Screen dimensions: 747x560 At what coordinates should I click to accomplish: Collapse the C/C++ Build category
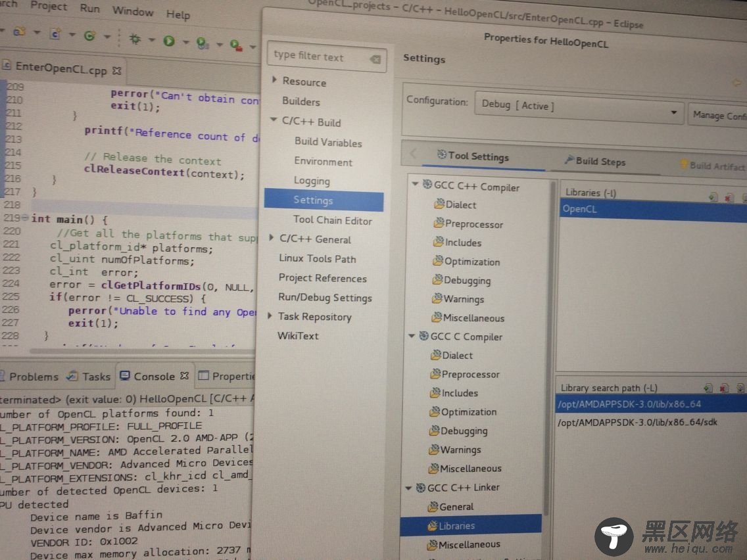[x=274, y=120]
